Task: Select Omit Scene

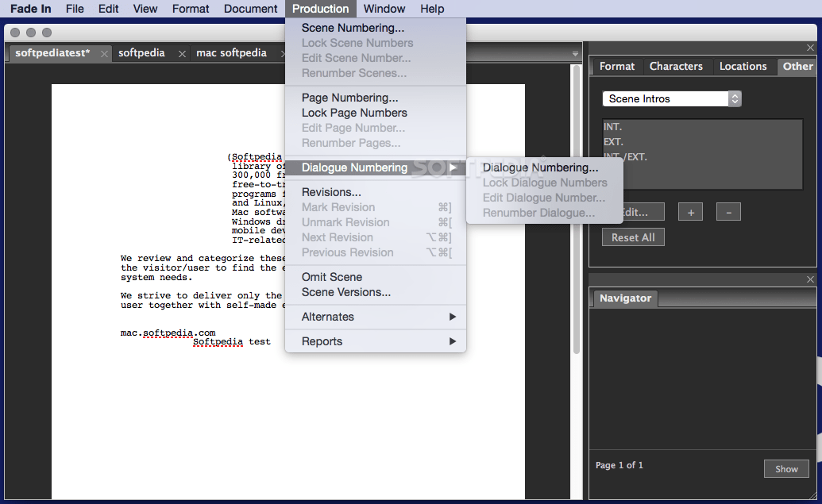Action: pos(376,277)
